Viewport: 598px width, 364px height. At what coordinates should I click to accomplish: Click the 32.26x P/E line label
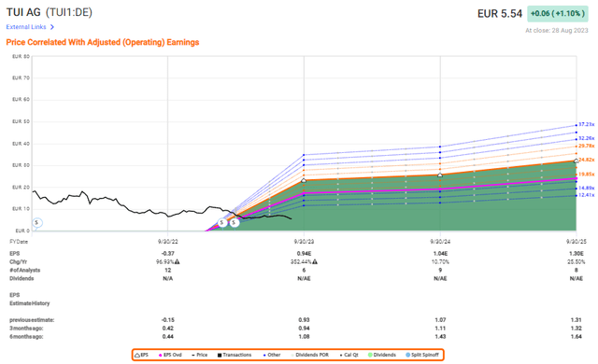(586, 138)
